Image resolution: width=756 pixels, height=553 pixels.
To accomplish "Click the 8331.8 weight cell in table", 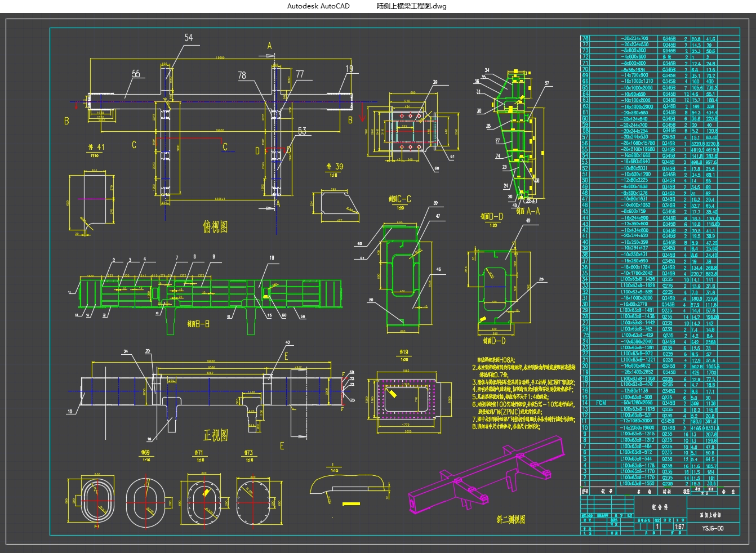I will point(713,428).
